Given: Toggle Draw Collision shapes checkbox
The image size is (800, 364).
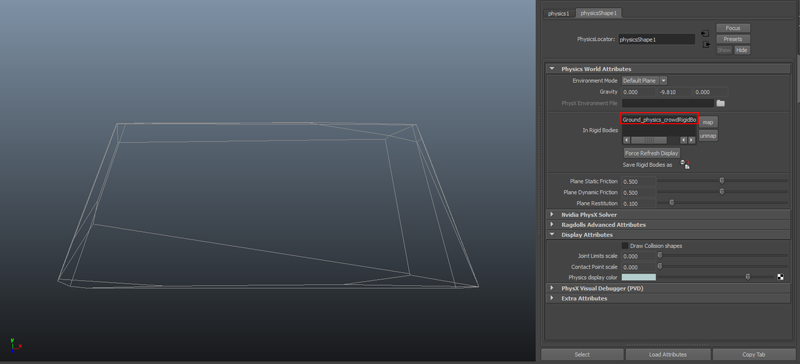Looking at the screenshot, I should click(x=625, y=246).
